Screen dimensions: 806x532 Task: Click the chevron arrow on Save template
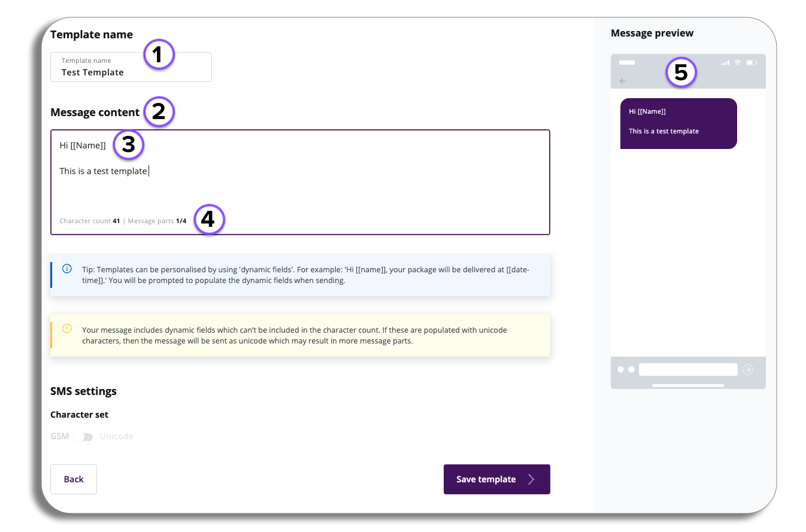pyautogui.click(x=531, y=479)
